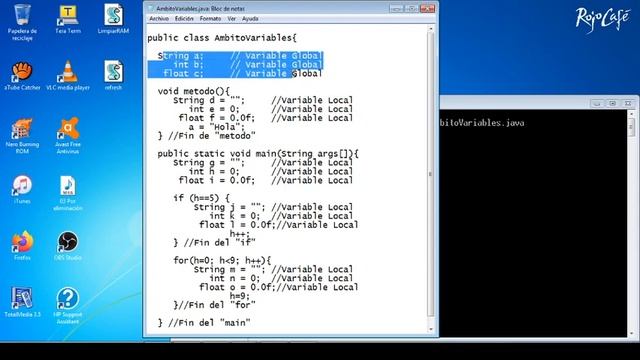Image resolution: width=640 pixels, height=360 pixels.
Task: Select the iTunes desktop icon
Action: pos(22,190)
